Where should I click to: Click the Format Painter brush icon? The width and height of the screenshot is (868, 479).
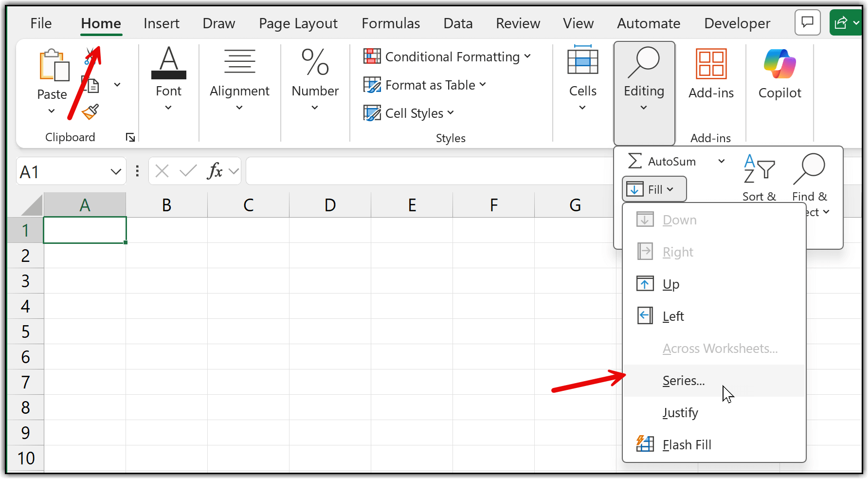pyautogui.click(x=90, y=112)
